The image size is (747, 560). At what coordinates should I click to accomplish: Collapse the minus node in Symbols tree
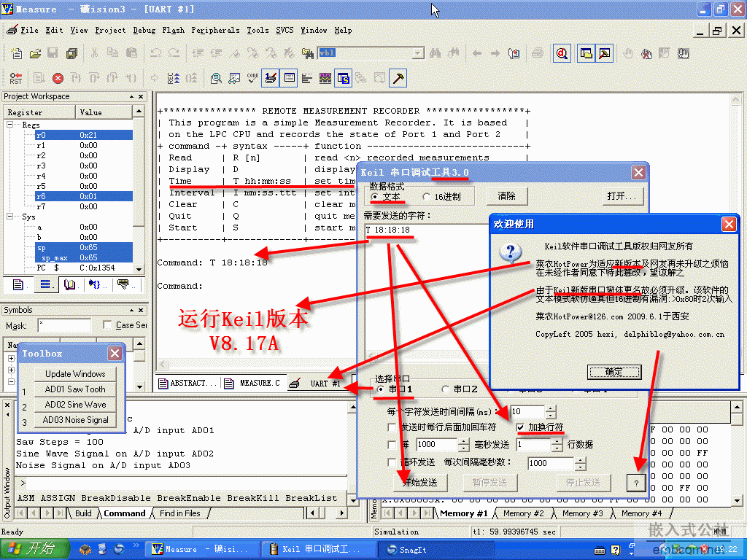(11, 381)
